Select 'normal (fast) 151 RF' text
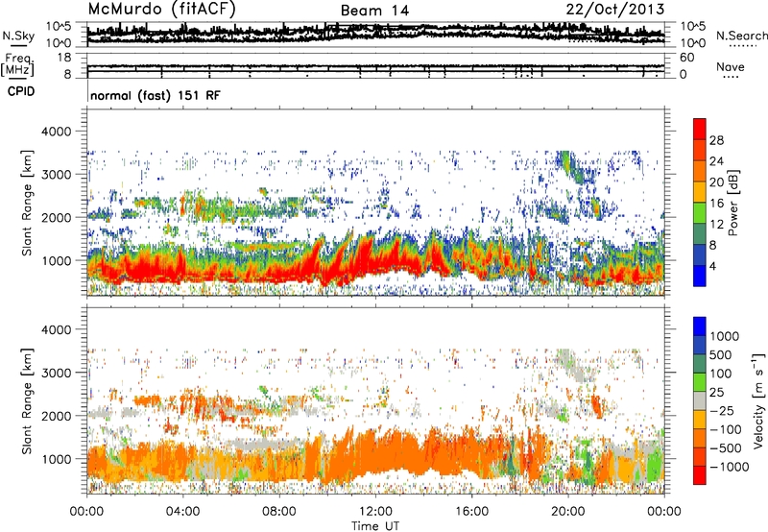This screenshot has height=532, width=768. tap(156, 95)
